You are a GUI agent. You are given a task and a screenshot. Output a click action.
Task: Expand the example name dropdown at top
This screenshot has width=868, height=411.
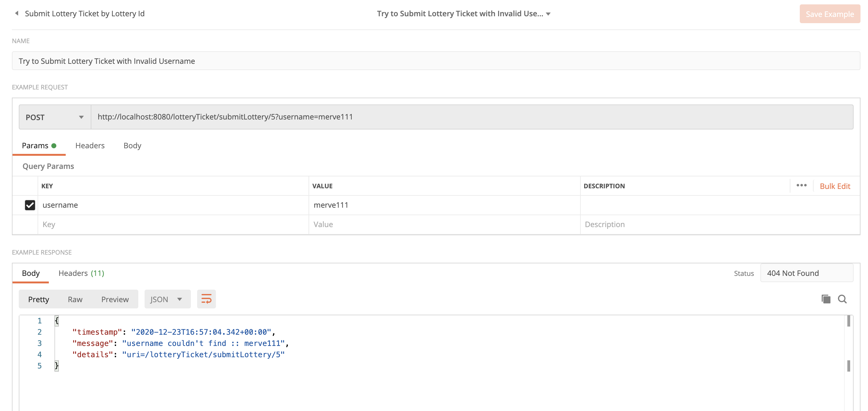pyautogui.click(x=548, y=14)
